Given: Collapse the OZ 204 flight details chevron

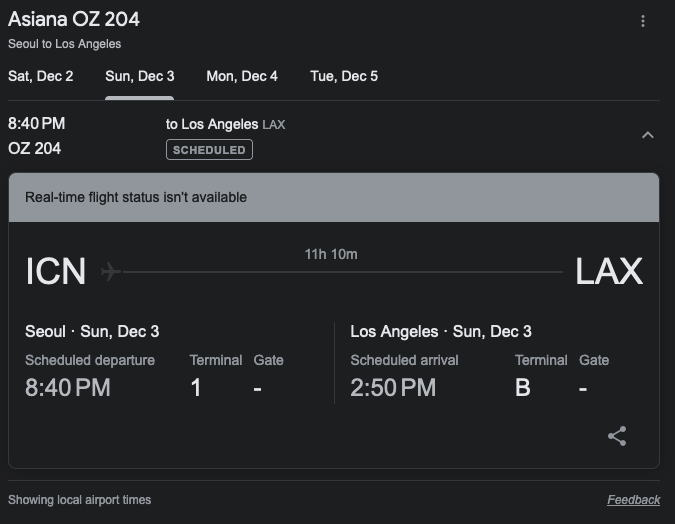Looking at the screenshot, I should tap(647, 135).
